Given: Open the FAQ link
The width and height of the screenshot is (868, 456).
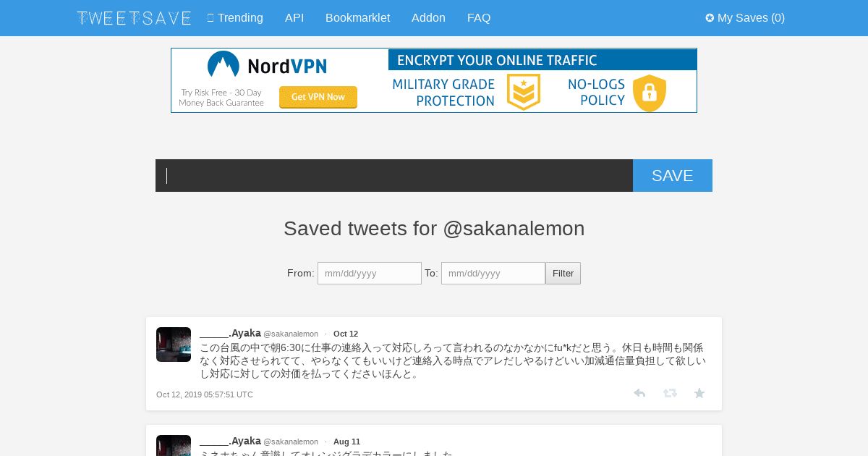Looking at the screenshot, I should click(x=479, y=18).
